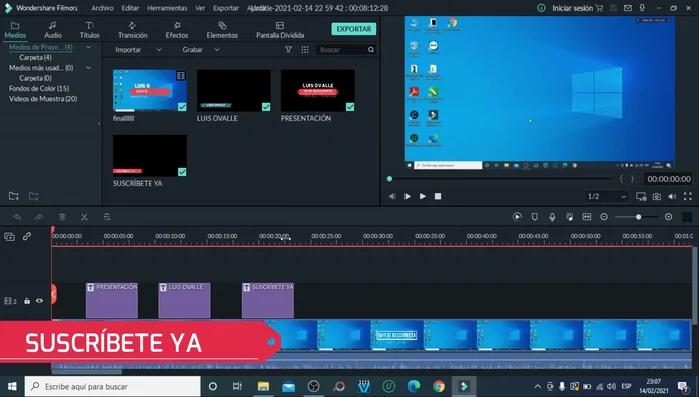Toggle checkmark on finallllll thumbnail
The width and height of the screenshot is (699, 397).
point(182,107)
